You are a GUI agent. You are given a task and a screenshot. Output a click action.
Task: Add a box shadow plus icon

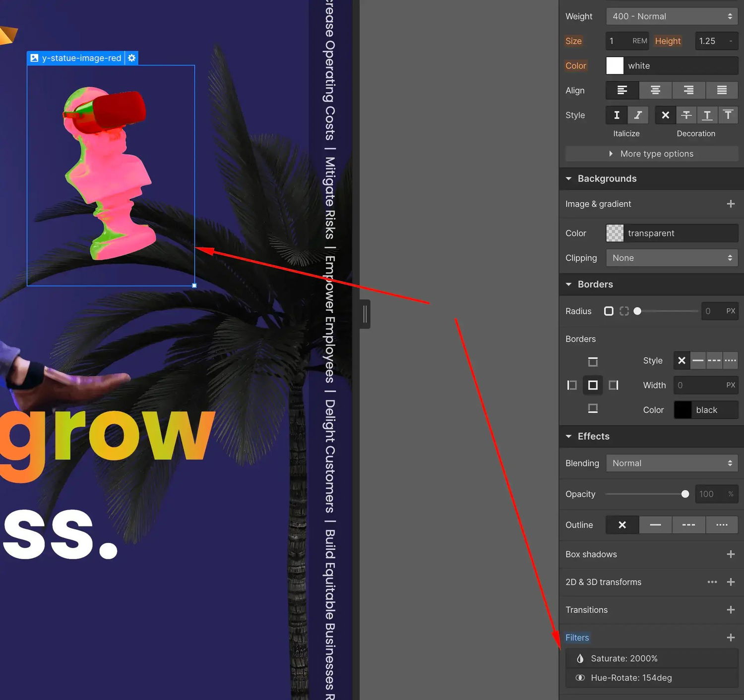tap(731, 554)
